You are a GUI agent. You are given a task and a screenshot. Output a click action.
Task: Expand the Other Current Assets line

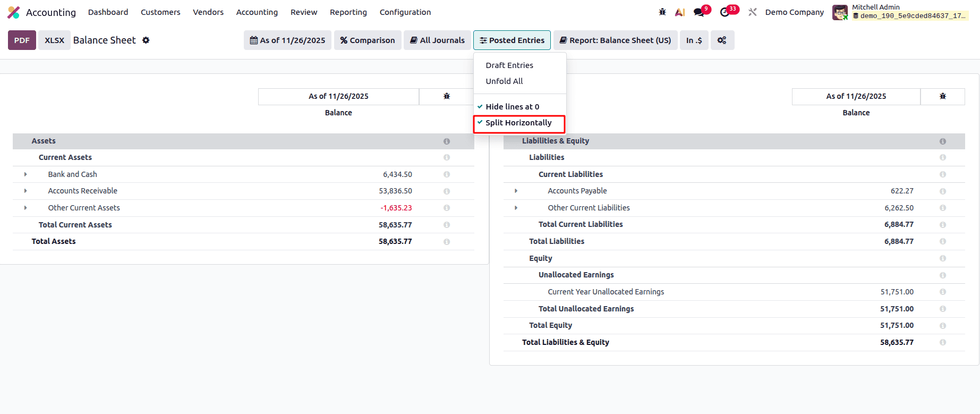(x=25, y=208)
